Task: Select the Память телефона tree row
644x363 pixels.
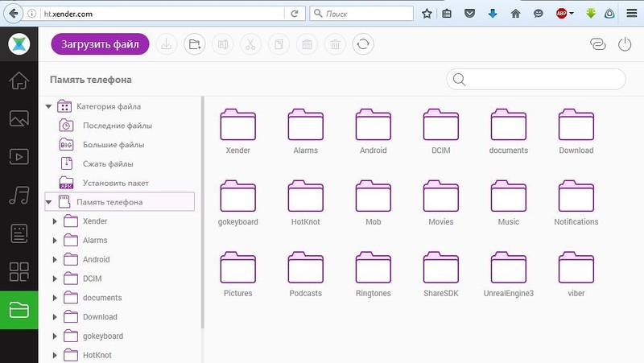Action: point(119,201)
